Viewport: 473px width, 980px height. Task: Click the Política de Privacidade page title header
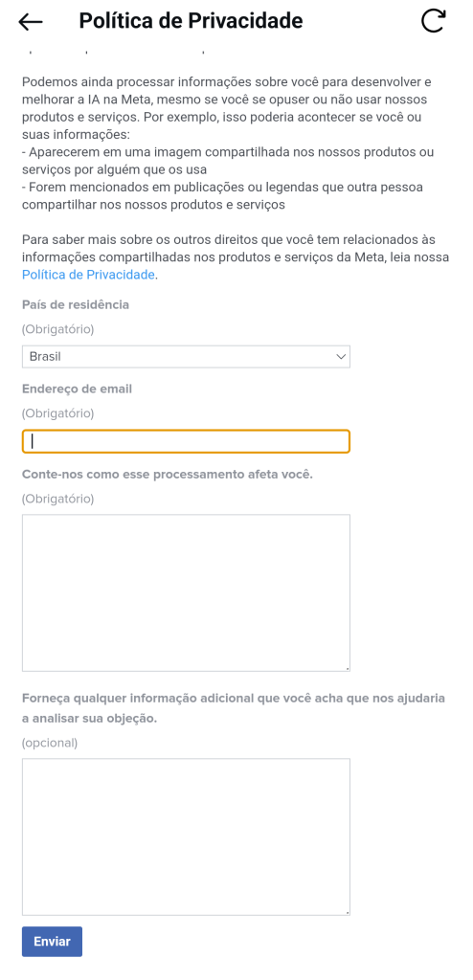(x=191, y=21)
